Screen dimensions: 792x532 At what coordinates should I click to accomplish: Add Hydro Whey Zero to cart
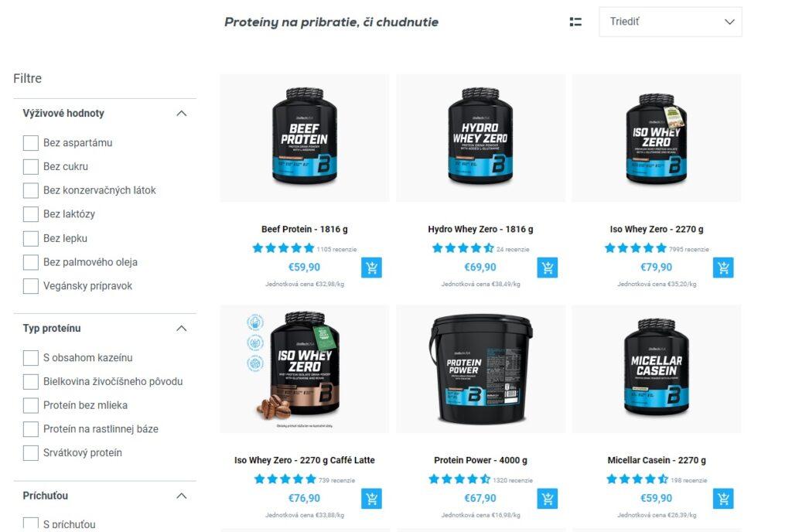(x=547, y=268)
